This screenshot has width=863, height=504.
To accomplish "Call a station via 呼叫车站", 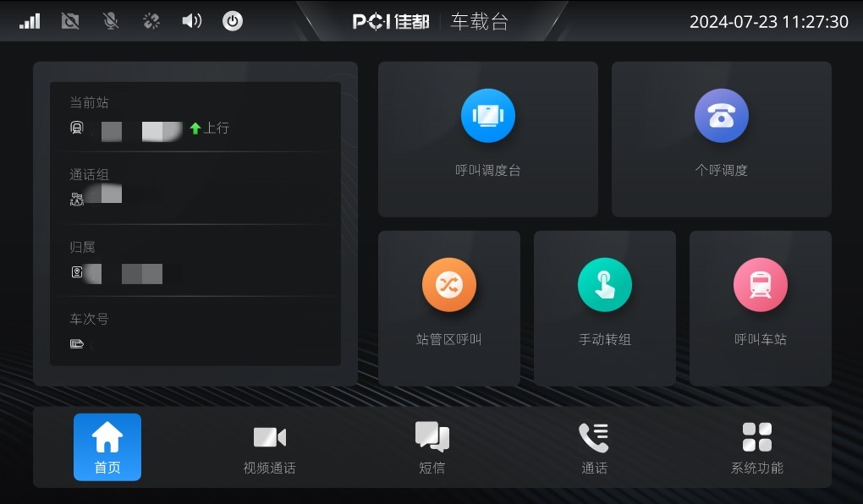I will (760, 308).
